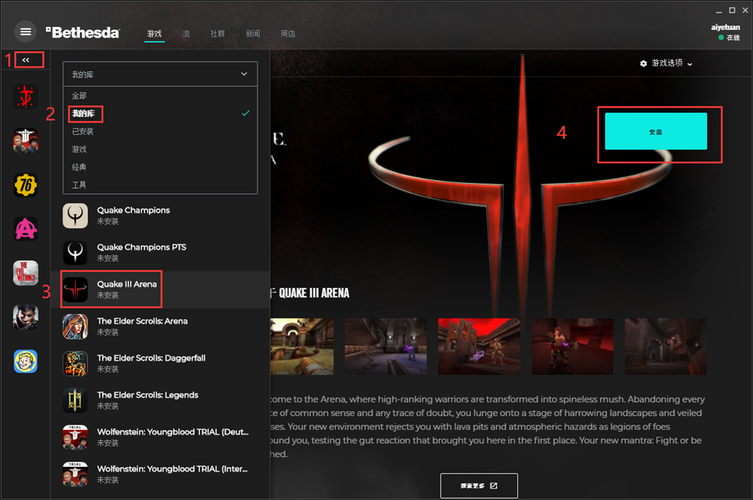Select Wolfenstein: Youngblood TRIAL (Inter... title
The height and width of the screenshot is (500, 753).
pos(172,469)
